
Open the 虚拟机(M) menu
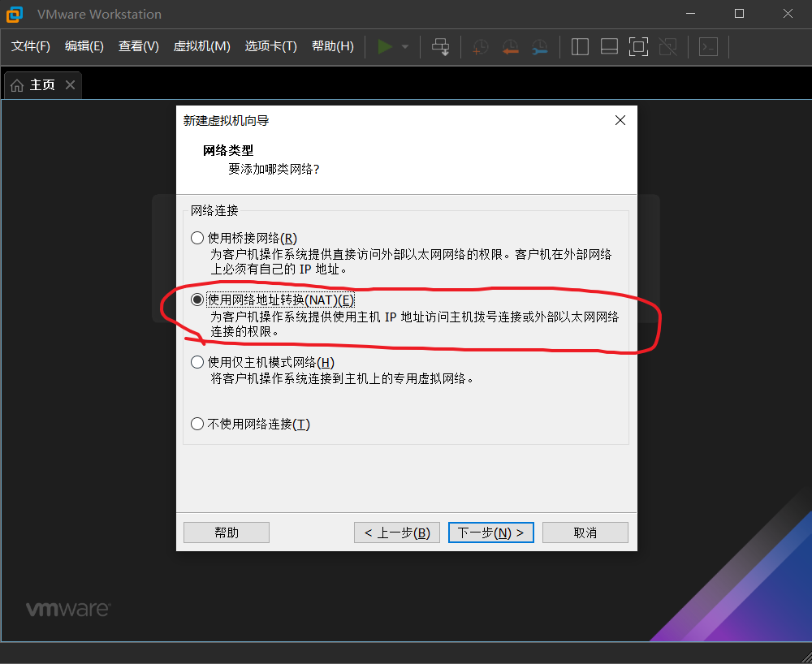pos(201,46)
